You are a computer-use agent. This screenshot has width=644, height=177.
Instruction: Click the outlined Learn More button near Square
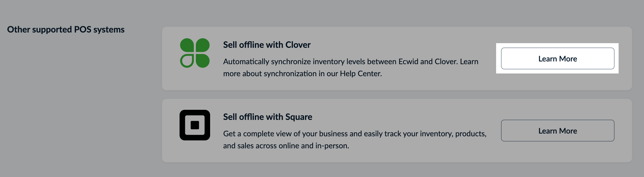[x=557, y=131]
